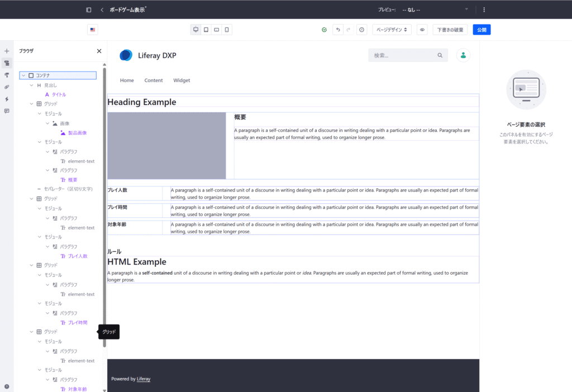Viewport: 572px width, 392px height.
Task: Select the desktop viewport button
Action: click(x=196, y=30)
